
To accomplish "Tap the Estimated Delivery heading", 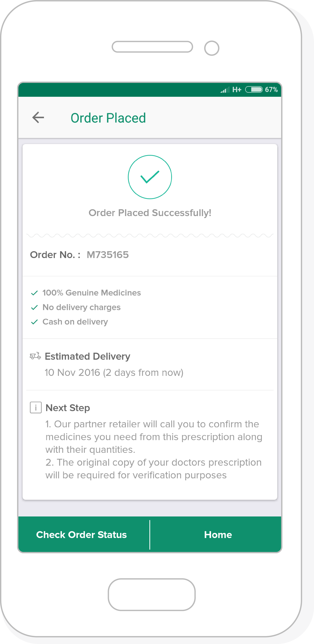I will point(87,356).
